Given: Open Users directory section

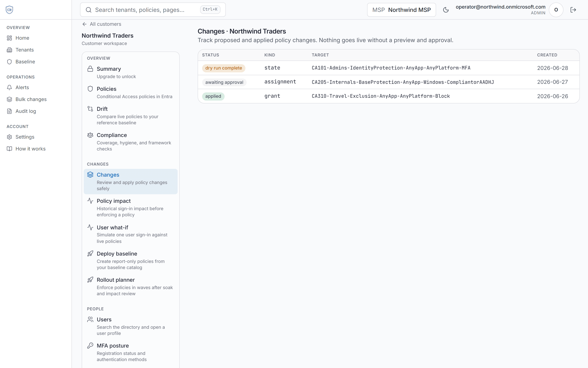Looking at the screenshot, I should [x=130, y=326].
